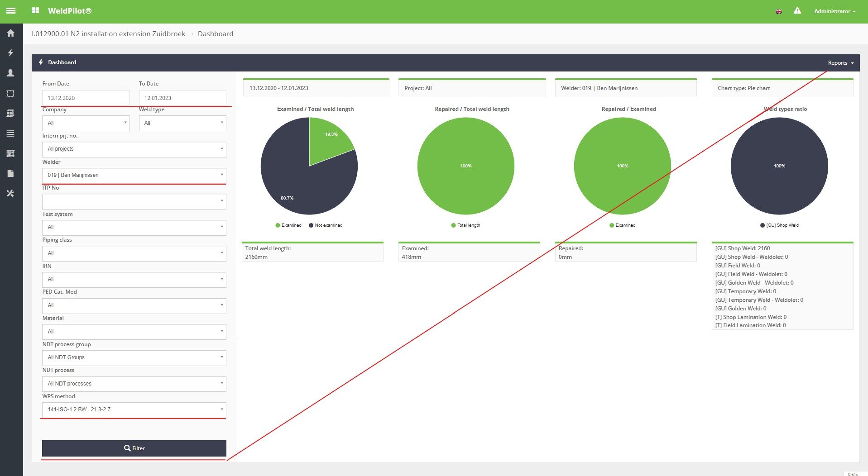Click the UK flag language icon
Image resolution: width=868 pixels, height=476 pixels.
pyautogui.click(x=778, y=11)
